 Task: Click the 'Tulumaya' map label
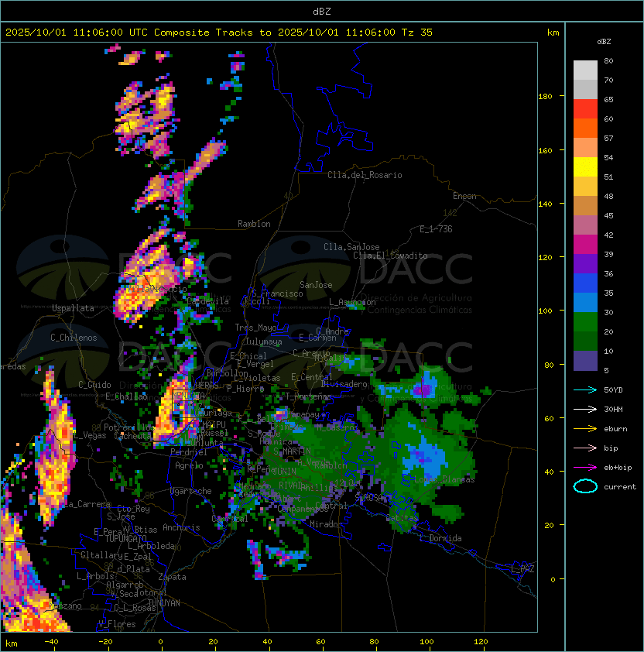tap(264, 341)
